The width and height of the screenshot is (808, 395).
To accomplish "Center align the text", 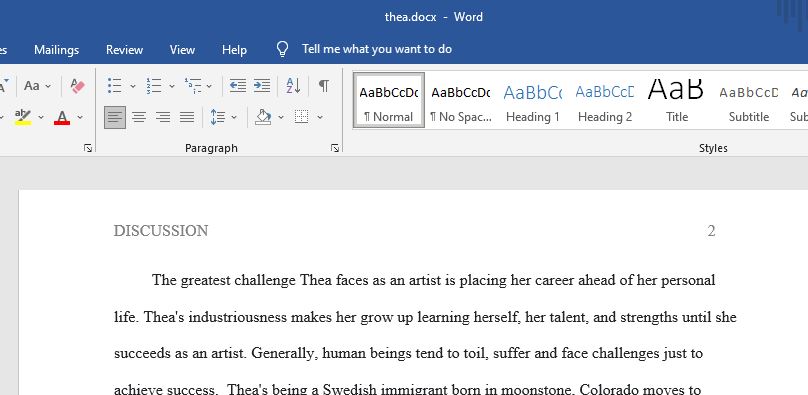I will (x=139, y=117).
